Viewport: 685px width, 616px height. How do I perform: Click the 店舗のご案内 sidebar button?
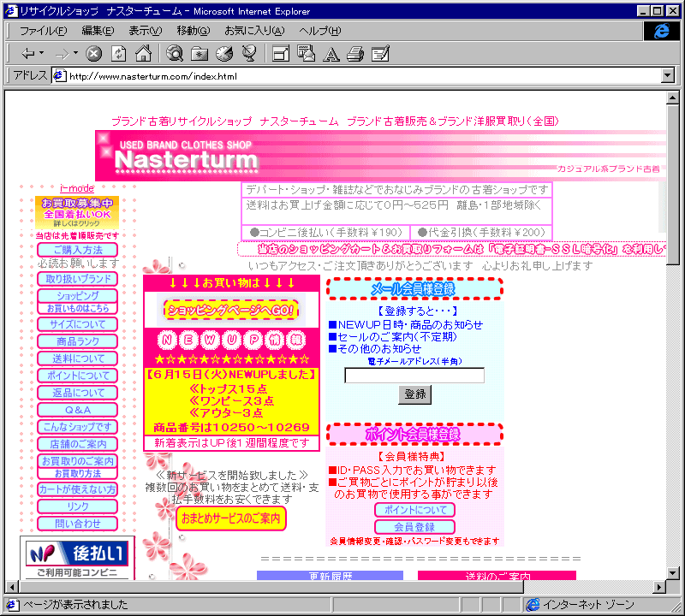pos(78,444)
